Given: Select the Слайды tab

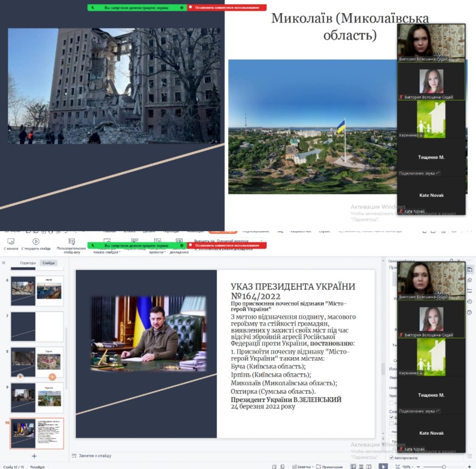Looking at the screenshot, I should pos(48,263).
